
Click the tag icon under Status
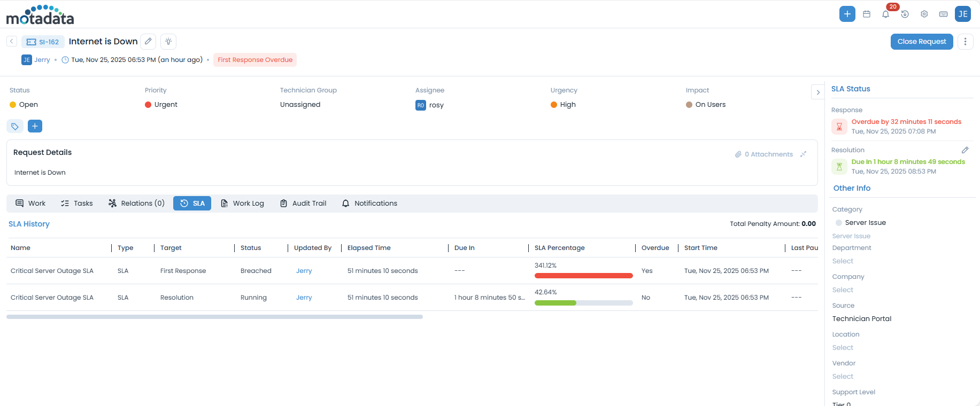pyautogui.click(x=15, y=126)
